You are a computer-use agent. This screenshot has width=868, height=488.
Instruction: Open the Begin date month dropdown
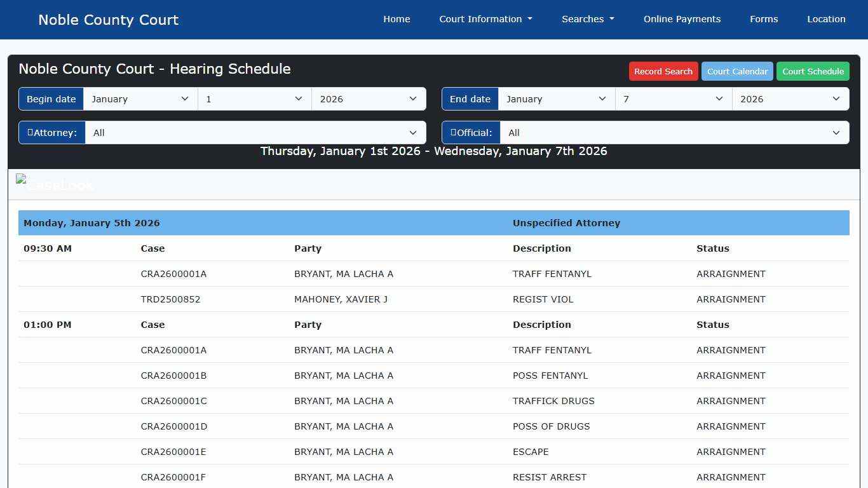pyautogui.click(x=140, y=99)
